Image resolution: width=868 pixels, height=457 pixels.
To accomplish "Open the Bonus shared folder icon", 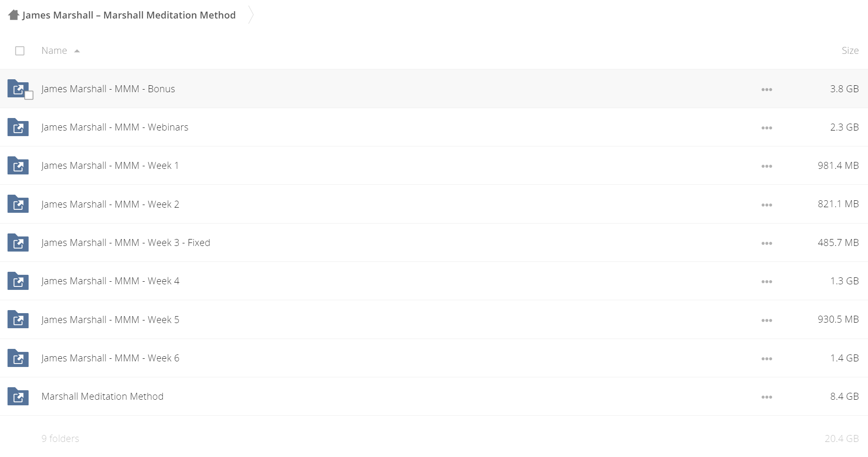I will click(18, 89).
